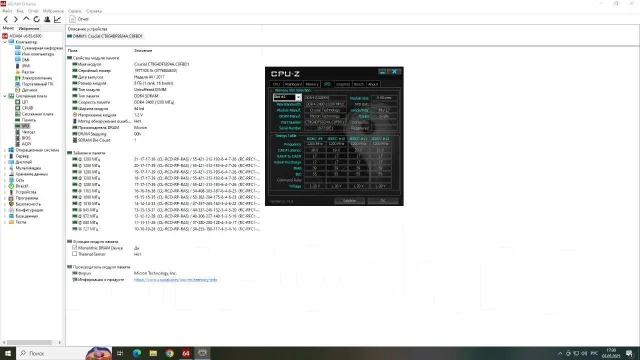Switch to the Graphics tab in CPU-Z
The image size is (640, 360).
click(343, 84)
